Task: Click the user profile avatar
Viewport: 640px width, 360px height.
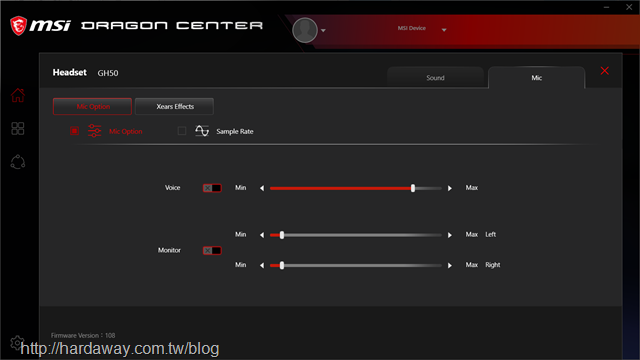Action: pos(305,30)
